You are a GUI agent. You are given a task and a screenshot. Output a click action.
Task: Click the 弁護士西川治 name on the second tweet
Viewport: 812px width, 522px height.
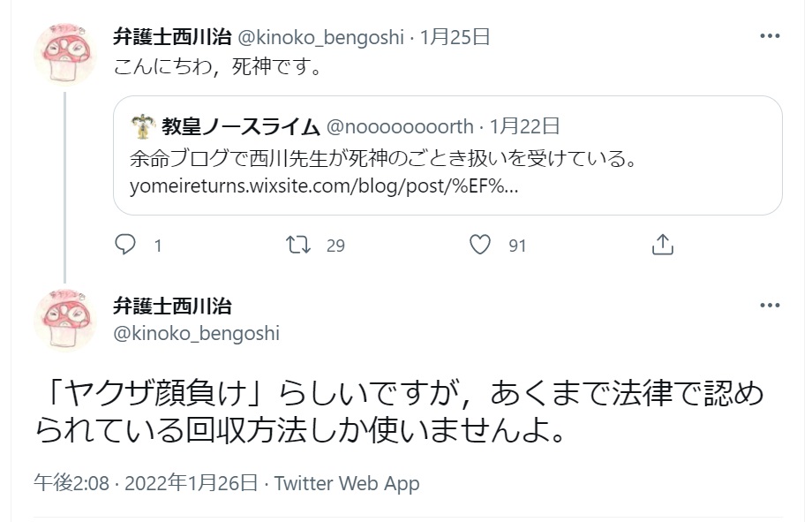172,306
